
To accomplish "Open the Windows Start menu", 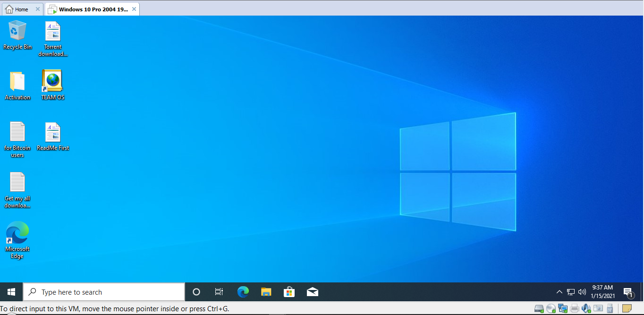I will tap(11, 292).
